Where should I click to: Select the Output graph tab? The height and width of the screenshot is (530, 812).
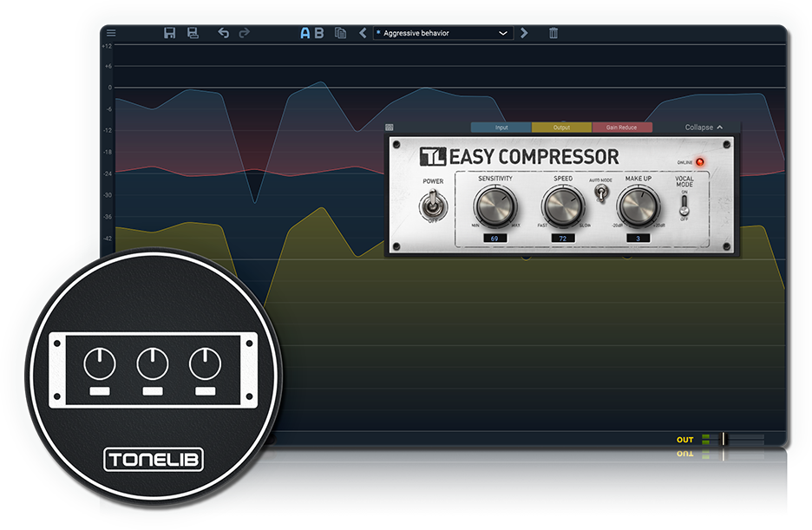pos(562,128)
